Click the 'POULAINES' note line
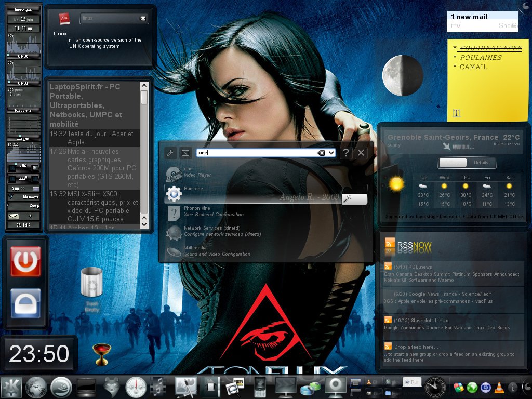532x399 pixels. [x=481, y=57]
